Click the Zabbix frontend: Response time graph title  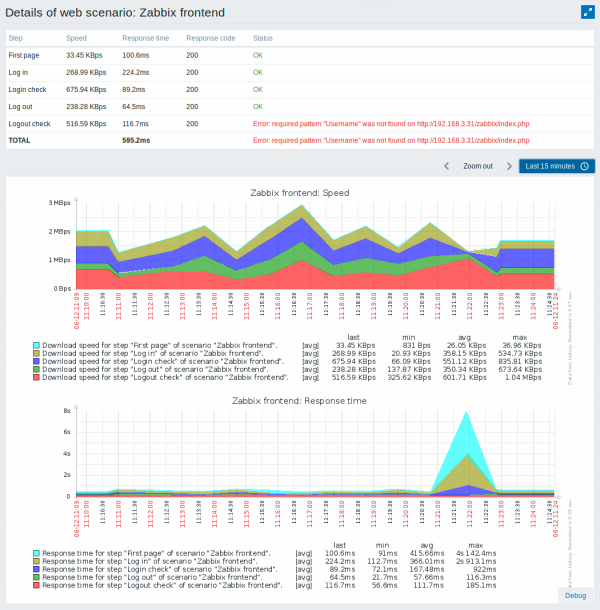[x=298, y=400]
